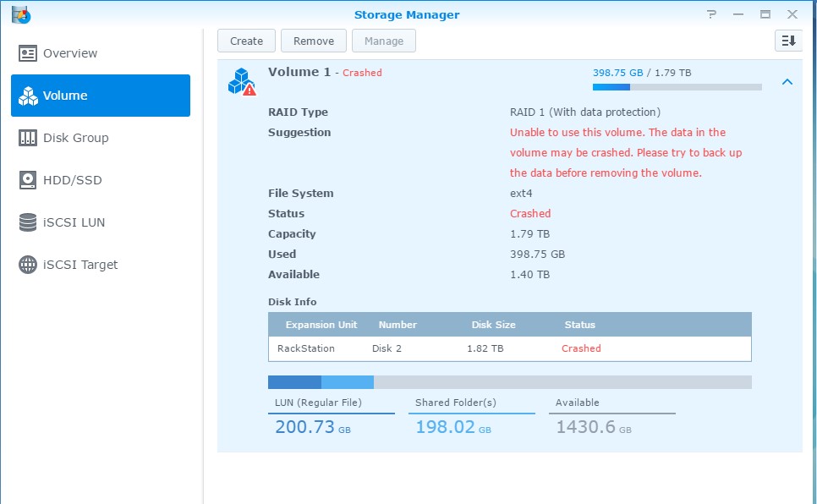Image resolution: width=817 pixels, height=504 pixels.
Task: Click the iSCSI Target globe icon
Action: click(x=28, y=265)
